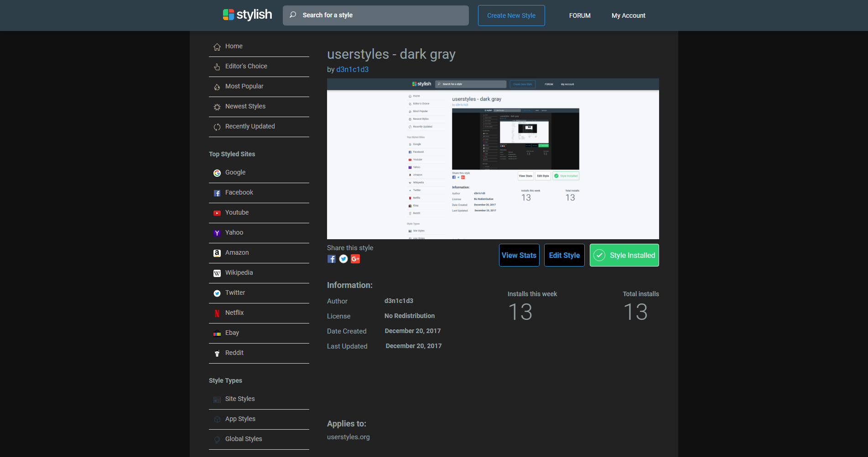Click the Reddit alien icon
Screen dimensions: 868x457
pyautogui.click(x=217, y=353)
